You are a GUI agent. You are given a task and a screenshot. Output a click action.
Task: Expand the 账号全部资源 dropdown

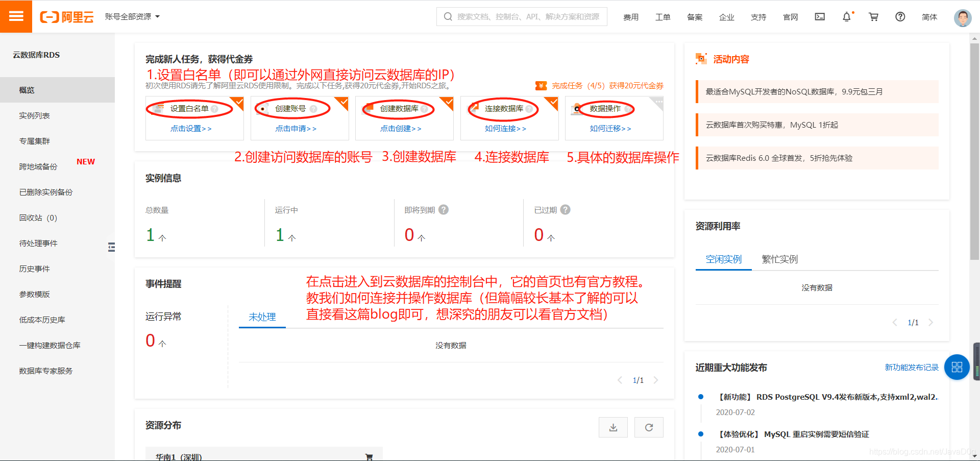[132, 16]
